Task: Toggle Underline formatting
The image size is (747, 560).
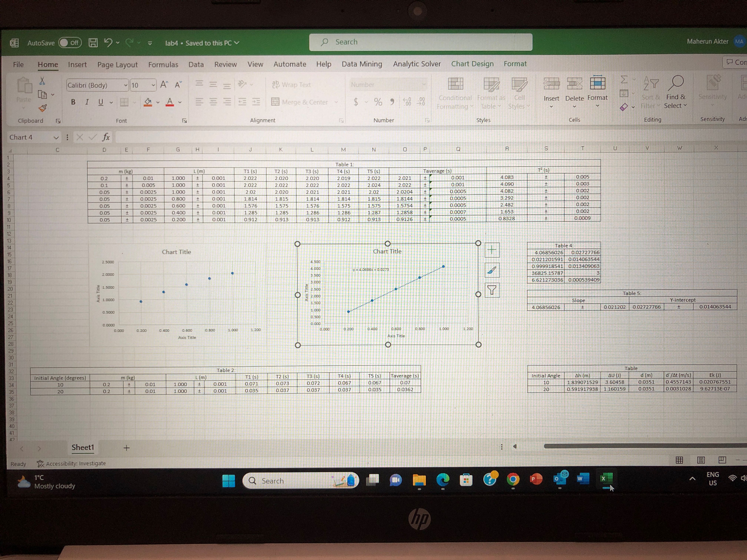Action: [x=101, y=102]
